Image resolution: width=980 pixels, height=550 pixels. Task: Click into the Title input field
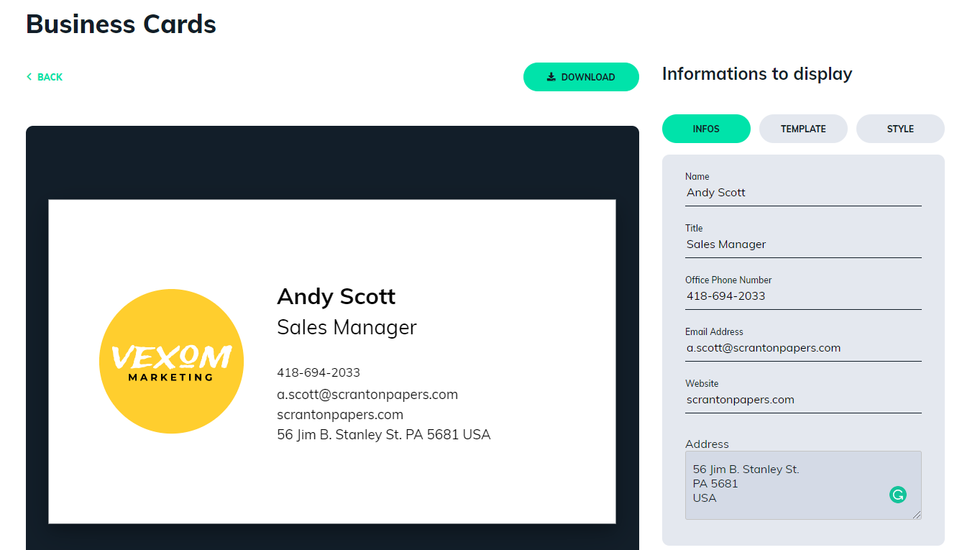802,244
